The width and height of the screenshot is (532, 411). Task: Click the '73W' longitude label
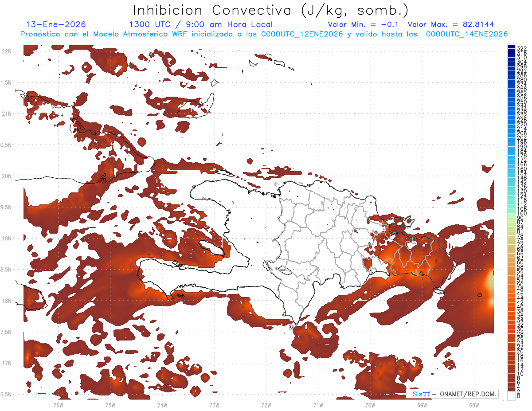tap(214, 405)
